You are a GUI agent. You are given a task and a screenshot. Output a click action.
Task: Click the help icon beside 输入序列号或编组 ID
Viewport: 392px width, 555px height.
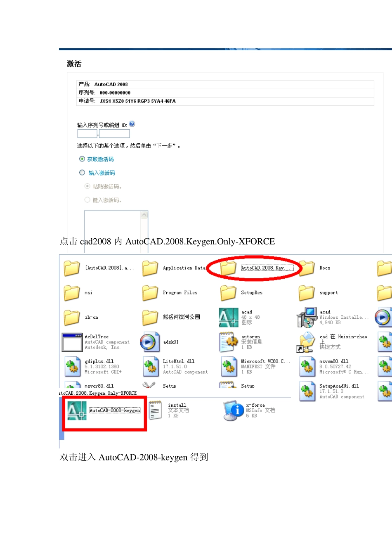(132, 124)
